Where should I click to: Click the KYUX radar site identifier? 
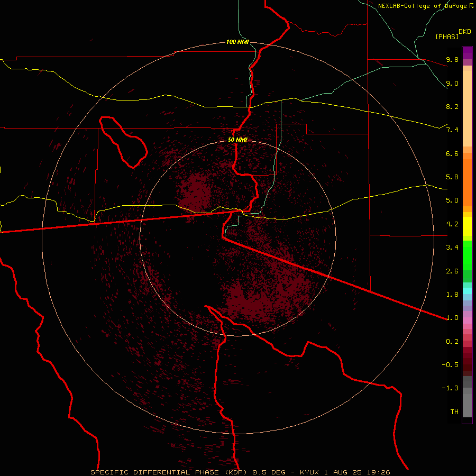click(309, 472)
